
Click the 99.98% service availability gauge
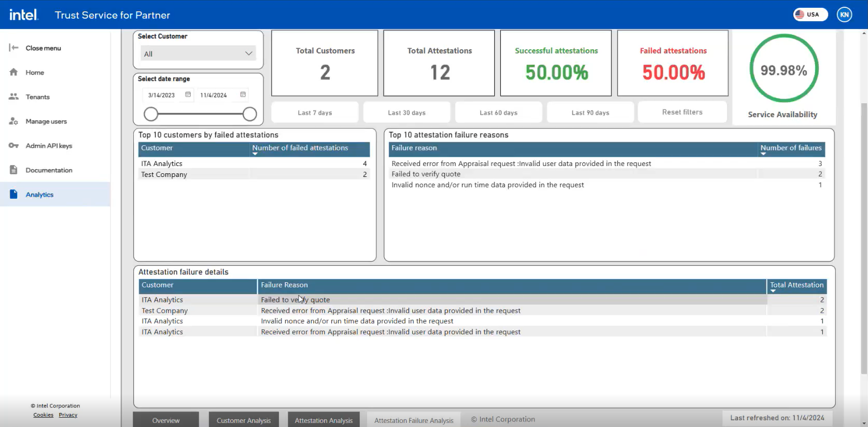click(784, 68)
